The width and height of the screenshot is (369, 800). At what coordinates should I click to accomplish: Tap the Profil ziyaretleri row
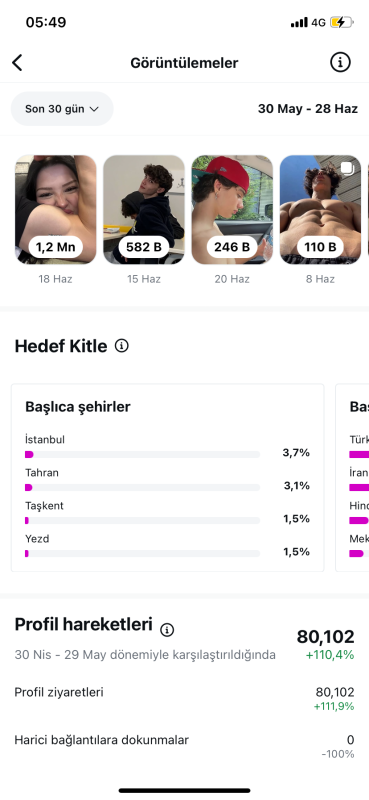pos(184,698)
